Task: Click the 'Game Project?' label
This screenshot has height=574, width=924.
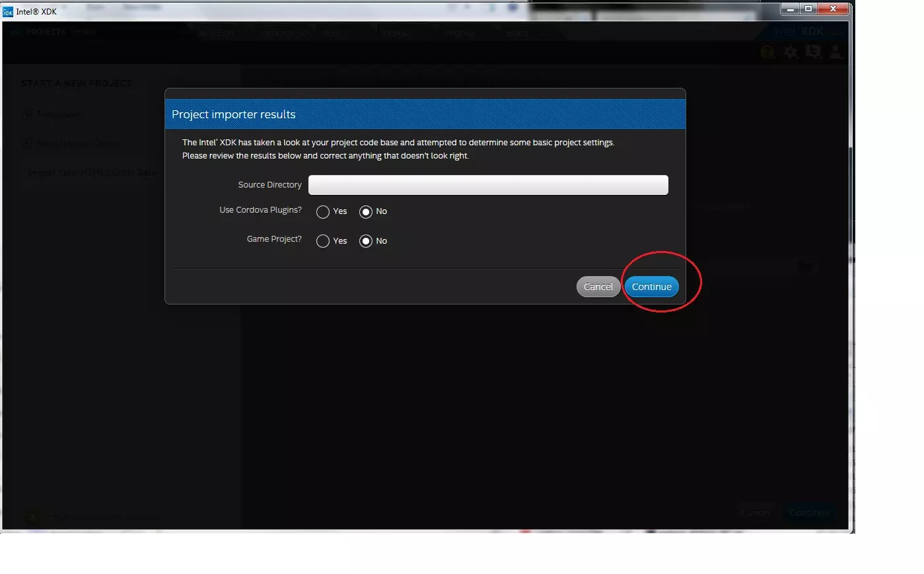Action: pyautogui.click(x=274, y=239)
